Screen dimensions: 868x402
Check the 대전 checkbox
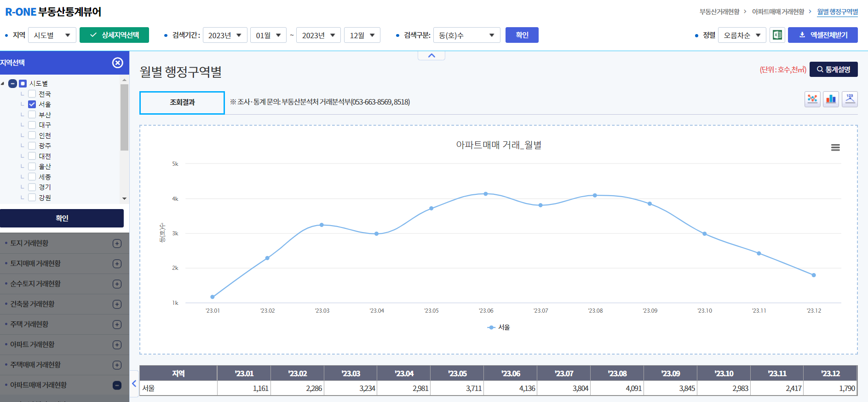pyautogui.click(x=32, y=156)
